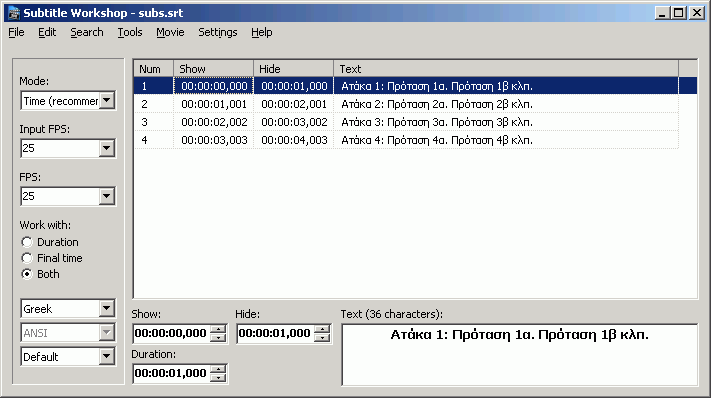Open the Search menu
The height and width of the screenshot is (398, 711).
pyautogui.click(x=87, y=33)
